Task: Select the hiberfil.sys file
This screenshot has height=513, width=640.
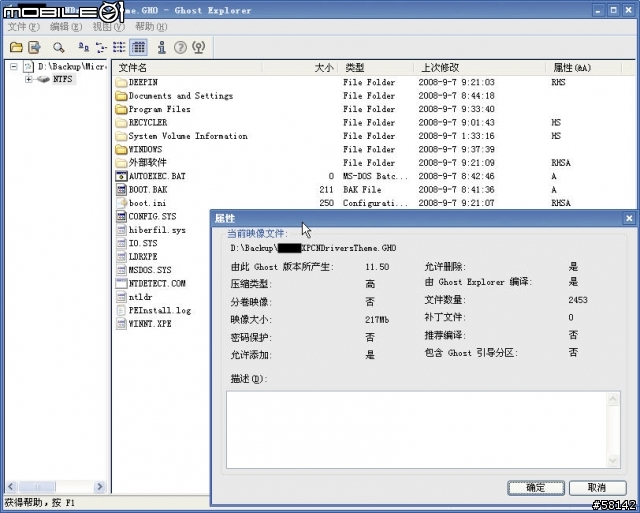Action: pos(151,230)
